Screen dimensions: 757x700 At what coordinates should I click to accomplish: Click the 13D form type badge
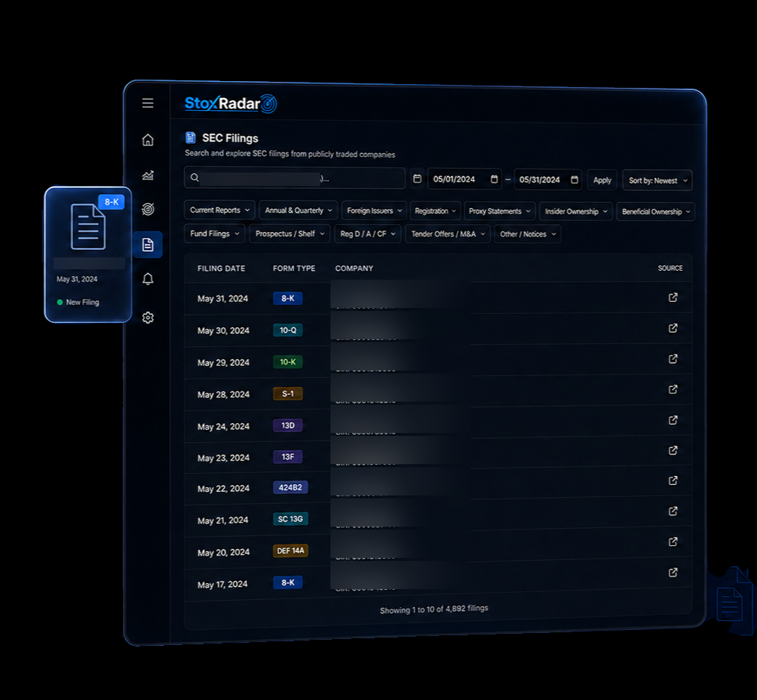[x=288, y=426]
